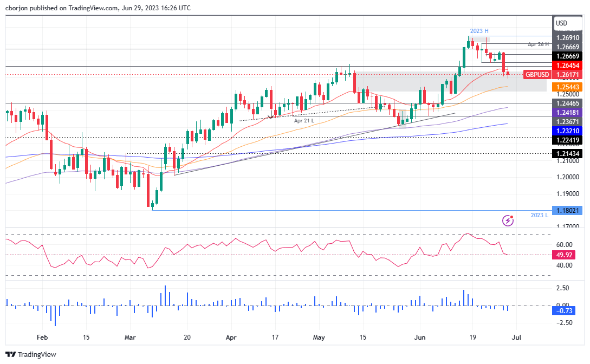The image size is (590, 364).
Task: Click the orange 1.25443 moving average price label
Action: [x=567, y=86]
